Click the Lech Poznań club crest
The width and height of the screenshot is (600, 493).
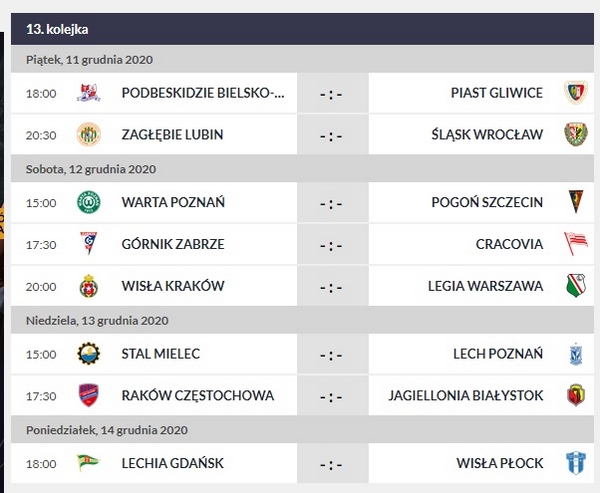click(574, 354)
